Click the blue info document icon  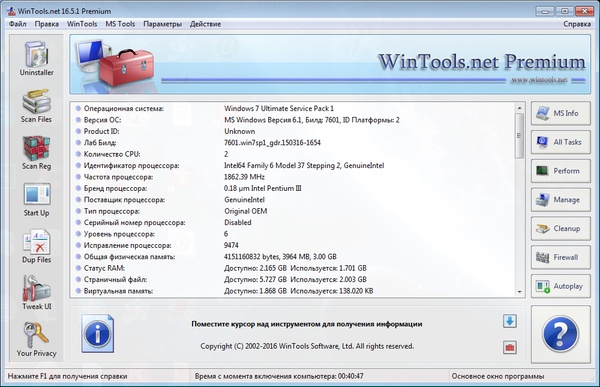[98, 334]
